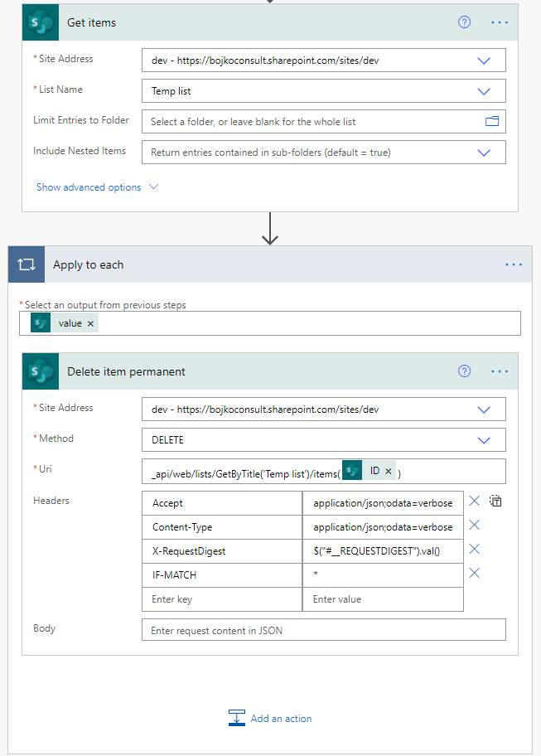
Task: Expand the List Name dropdown
Action: (x=484, y=92)
